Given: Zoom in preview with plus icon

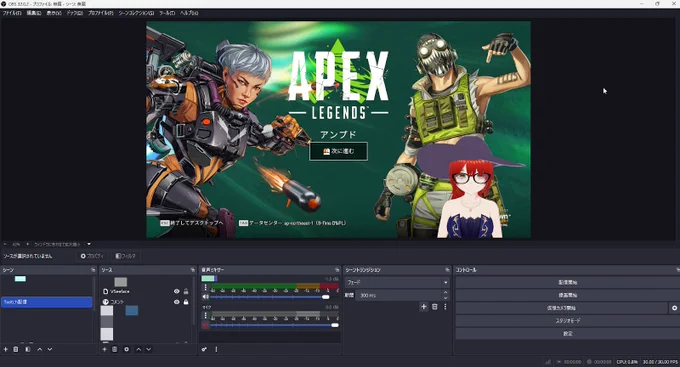Looking at the screenshot, I should click(x=27, y=244).
